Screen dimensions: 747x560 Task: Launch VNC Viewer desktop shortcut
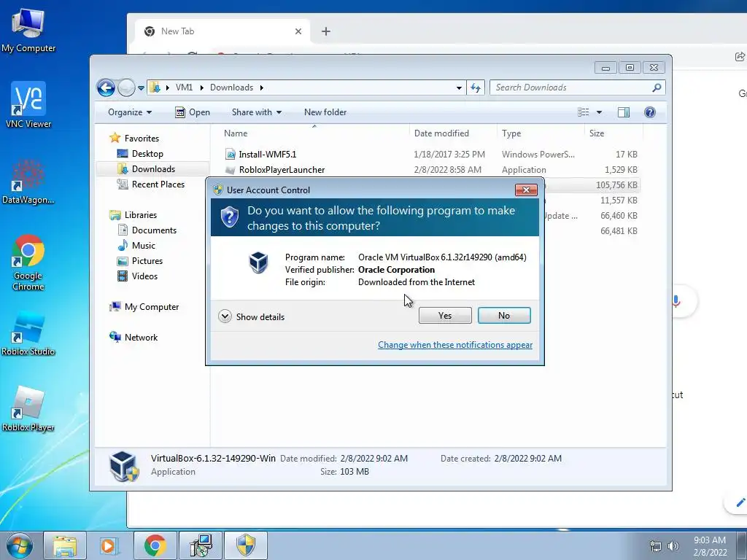28,105
